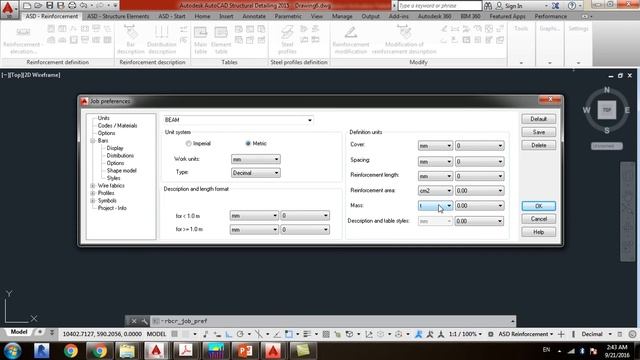Click the Default button in Job preferences
640x360 pixels.
coord(538,119)
